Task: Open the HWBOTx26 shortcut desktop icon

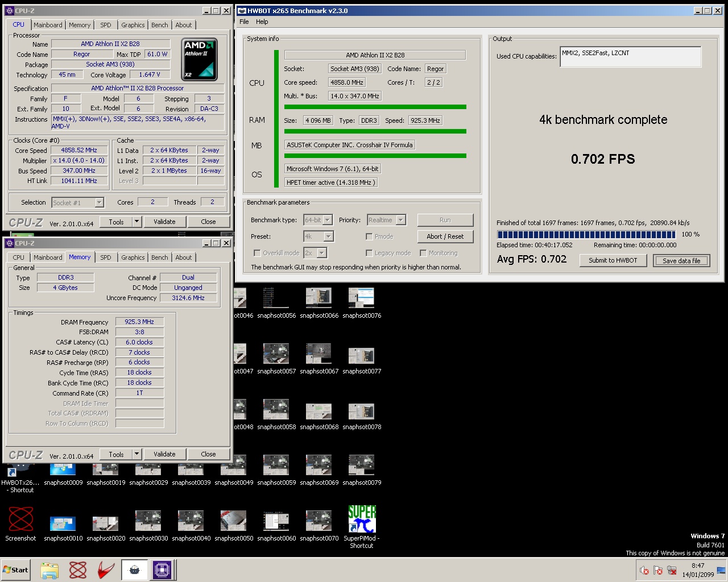Action: (20, 479)
